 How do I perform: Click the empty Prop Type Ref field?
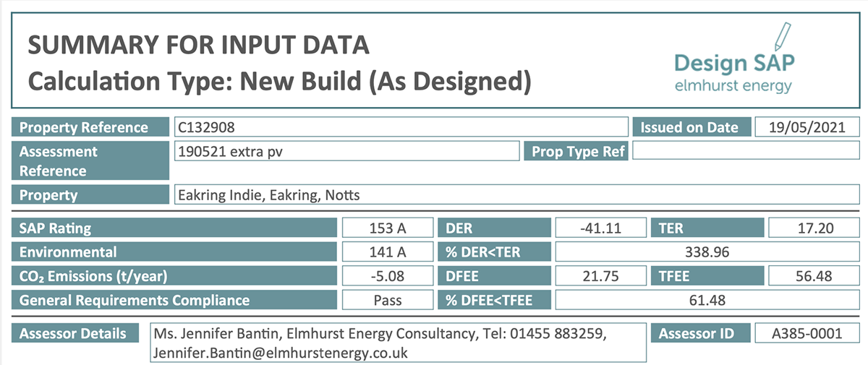(746, 151)
